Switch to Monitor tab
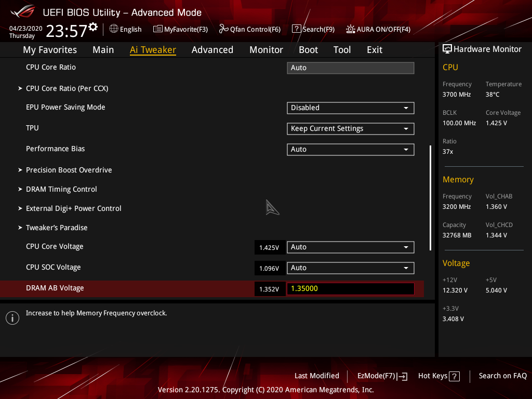 coord(267,50)
